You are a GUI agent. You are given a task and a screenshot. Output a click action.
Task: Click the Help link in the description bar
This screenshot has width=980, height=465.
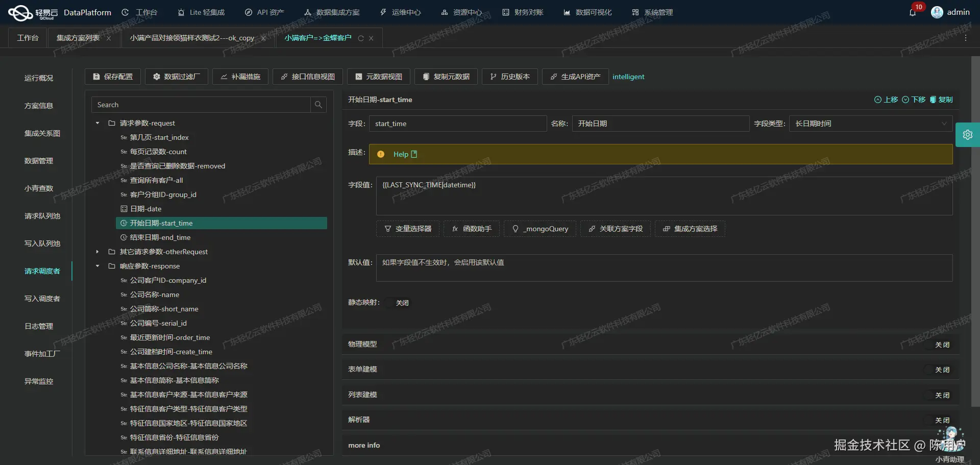[x=401, y=154]
